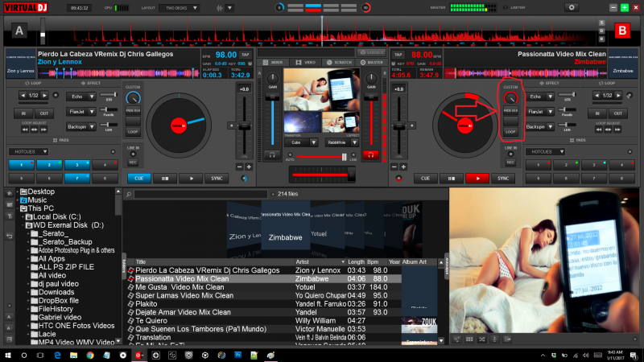
Task: Click deck A headphone cue icon in mixer
Action: [272, 155]
